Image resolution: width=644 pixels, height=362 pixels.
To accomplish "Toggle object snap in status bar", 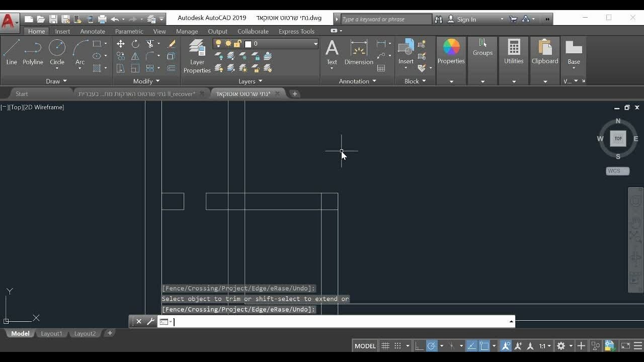I will [x=484, y=346].
